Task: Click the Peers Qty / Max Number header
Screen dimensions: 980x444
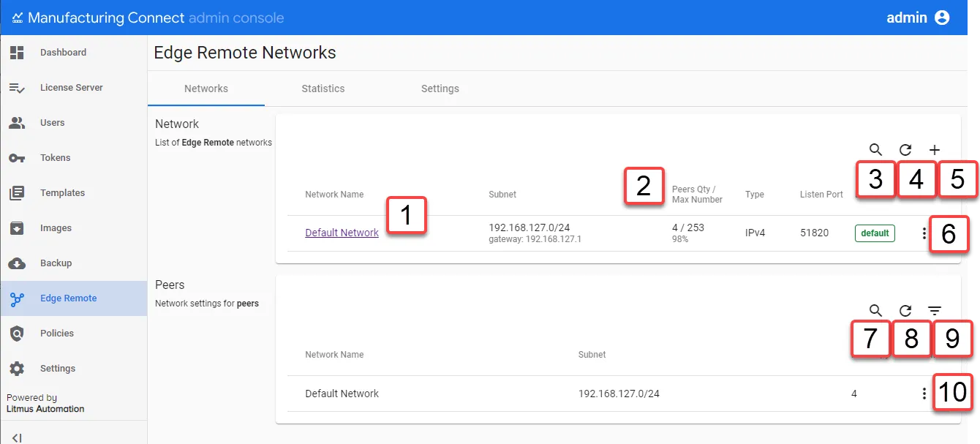Action: [x=697, y=195]
